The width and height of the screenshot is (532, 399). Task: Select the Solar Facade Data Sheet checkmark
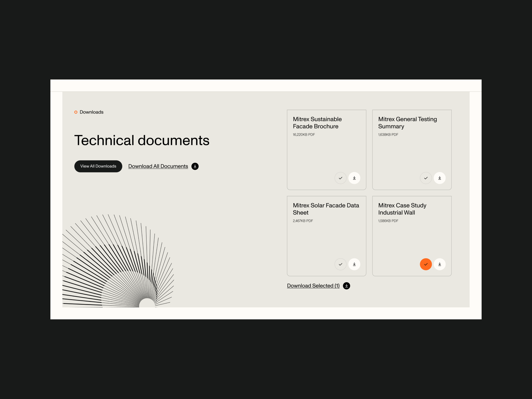(340, 264)
